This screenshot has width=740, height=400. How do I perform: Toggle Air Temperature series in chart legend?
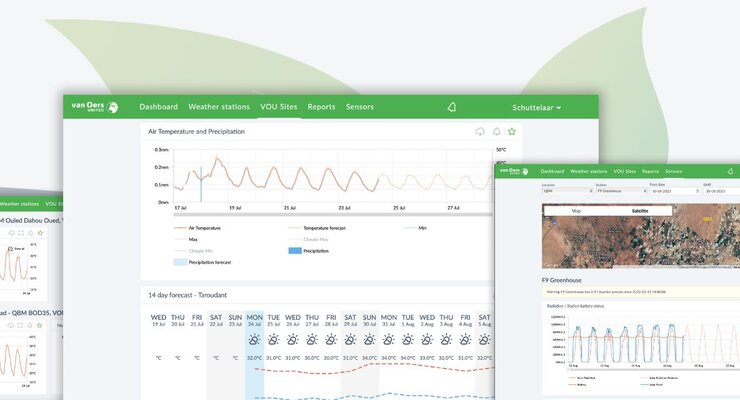coord(197,228)
